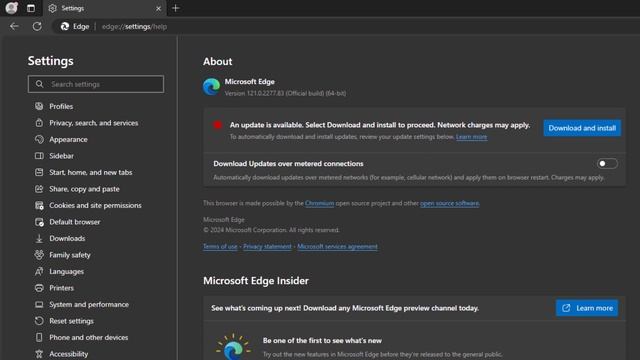Open Reset settings page
640x360 pixels.
71,321
